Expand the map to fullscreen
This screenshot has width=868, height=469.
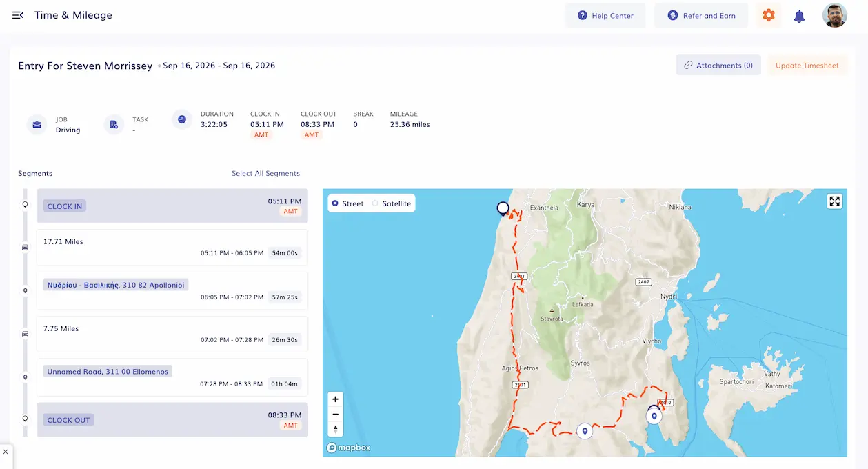[x=835, y=201]
